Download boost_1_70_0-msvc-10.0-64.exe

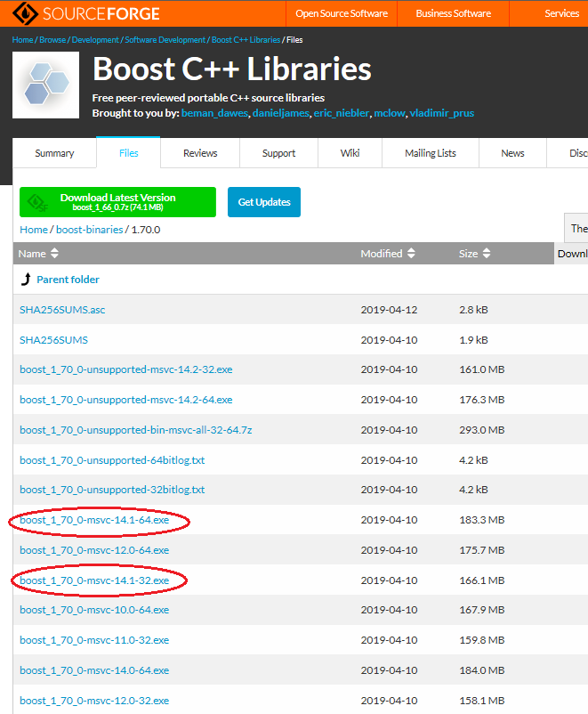coord(94,610)
